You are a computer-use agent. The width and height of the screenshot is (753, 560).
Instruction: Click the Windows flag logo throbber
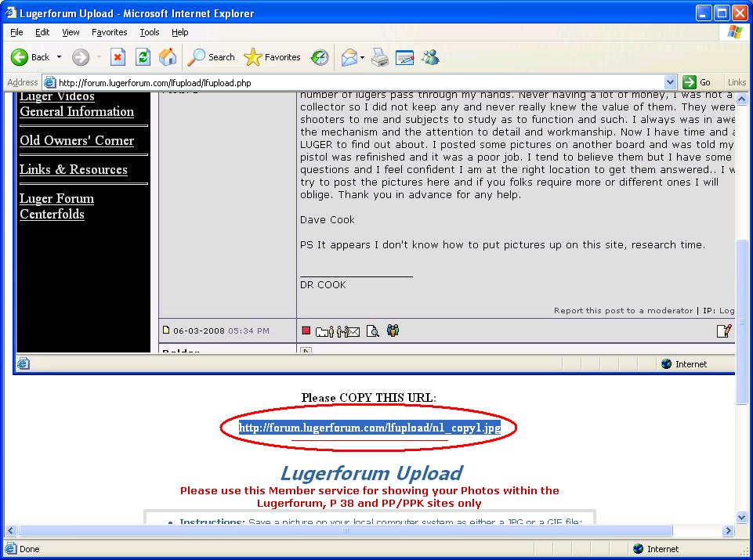coord(735,32)
